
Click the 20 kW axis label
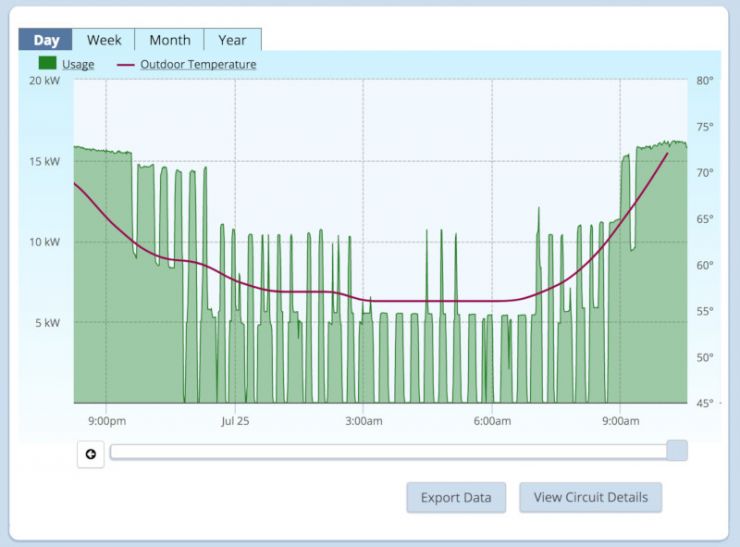(45, 81)
